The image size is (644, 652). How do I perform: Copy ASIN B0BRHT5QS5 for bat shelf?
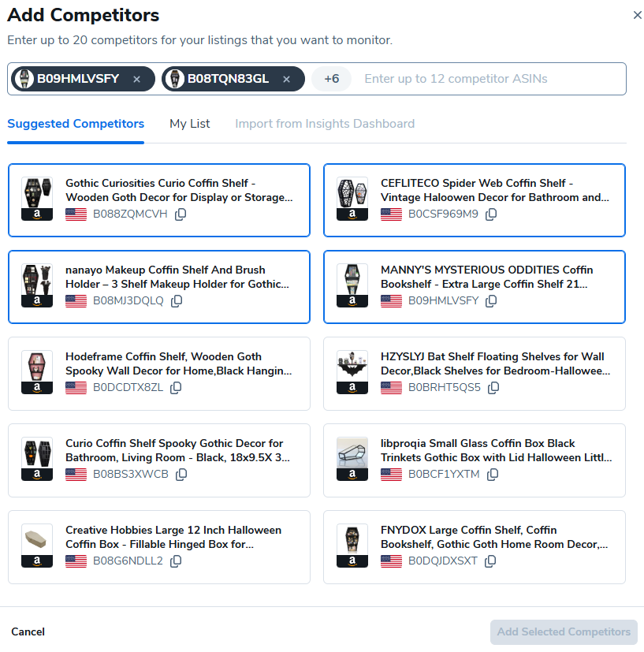point(493,388)
